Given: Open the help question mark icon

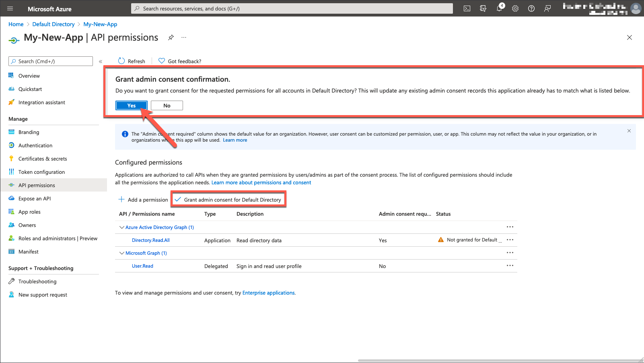Looking at the screenshot, I should coord(531,8).
